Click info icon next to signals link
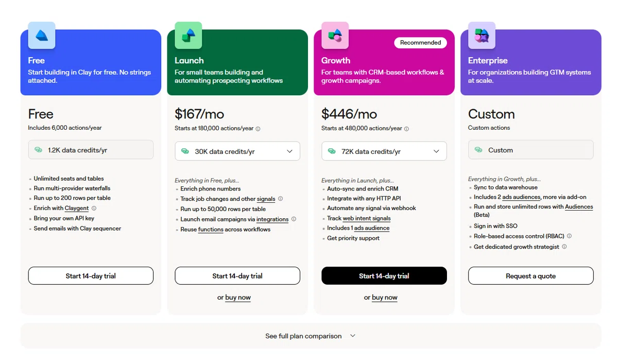618x364 pixels. click(281, 199)
